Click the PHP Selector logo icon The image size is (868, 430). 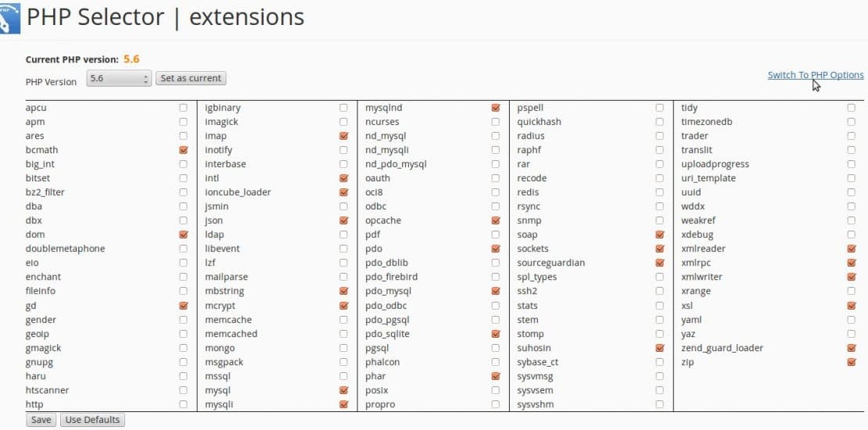(x=9, y=18)
